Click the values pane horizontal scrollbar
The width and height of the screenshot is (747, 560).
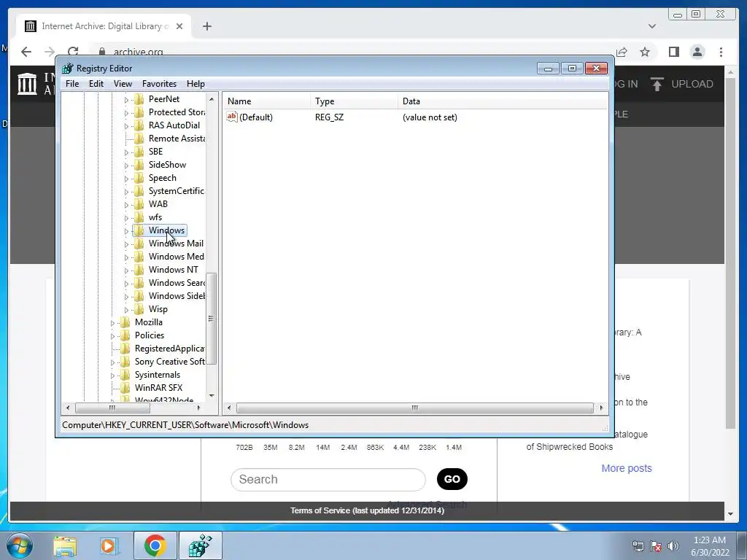pyautogui.click(x=415, y=408)
